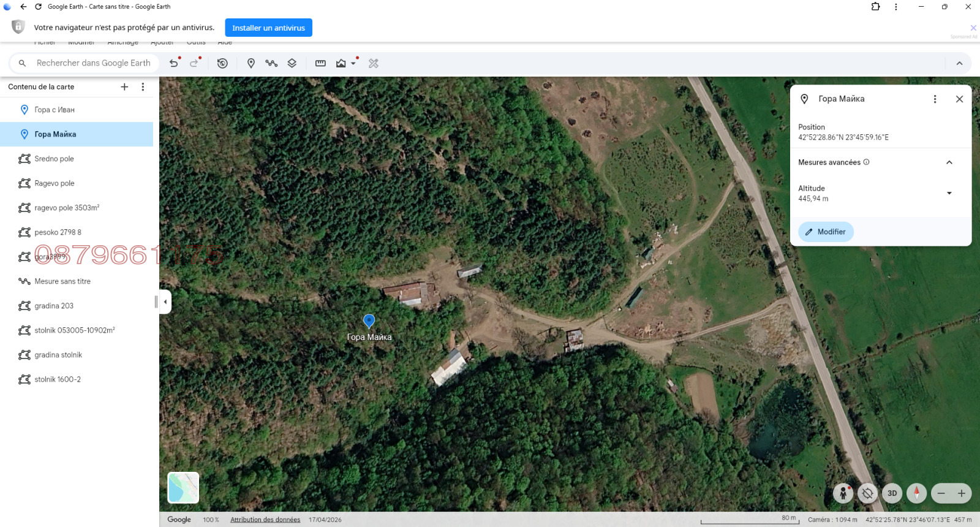Image resolution: width=980 pixels, height=527 pixels.
Task: Select the add placemark tool
Action: (x=251, y=63)
